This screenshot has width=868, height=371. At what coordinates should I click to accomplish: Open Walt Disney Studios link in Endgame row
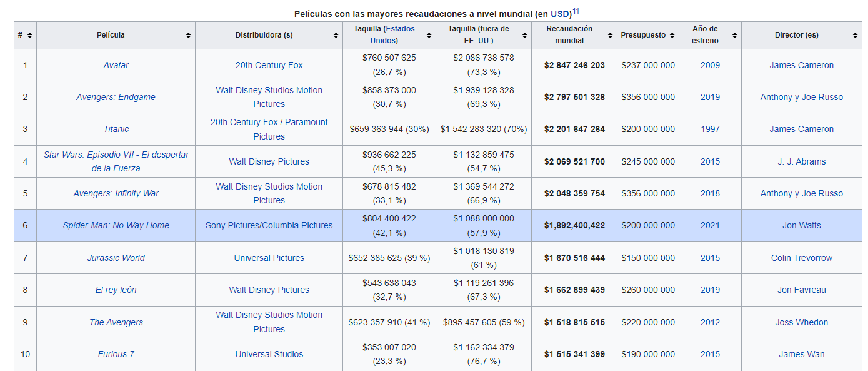[269, 97]
